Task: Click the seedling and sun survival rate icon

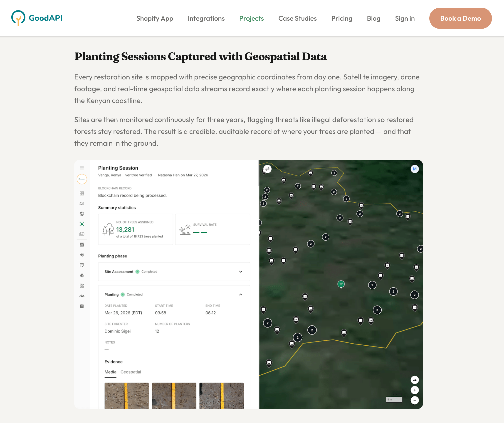Action: (x=185, y=229)
